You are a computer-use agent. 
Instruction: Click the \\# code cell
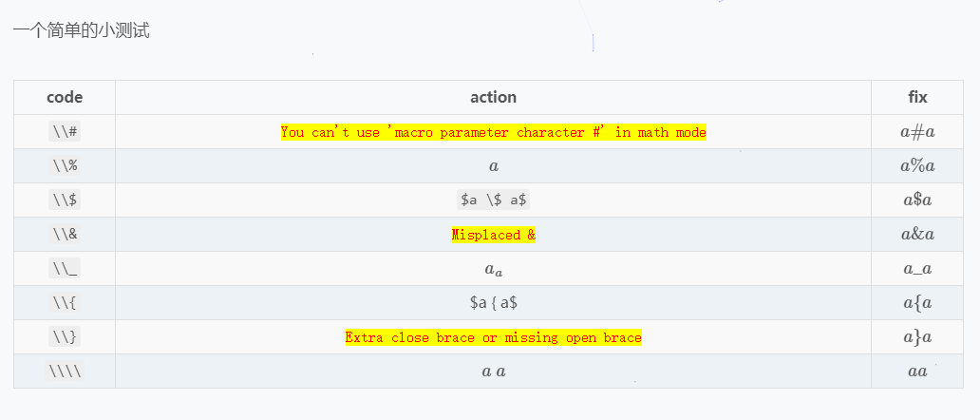(65, 132)
